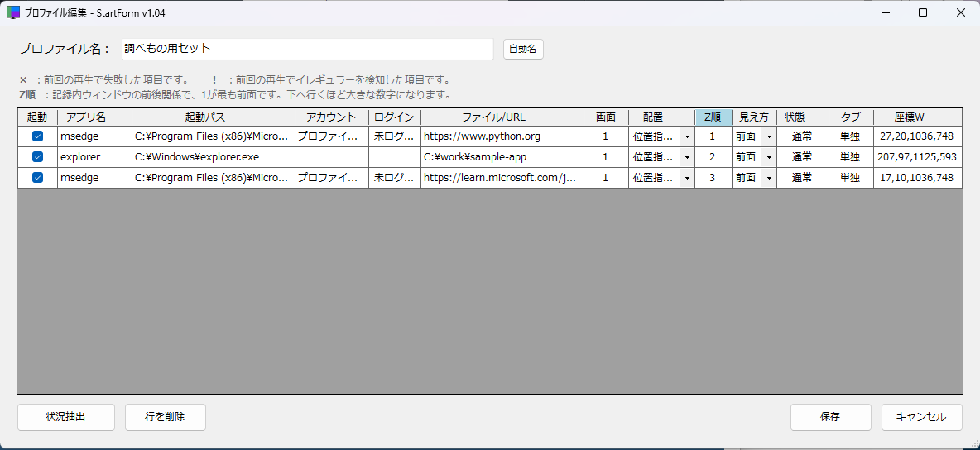Click the プロファイル名 input field
Viewport: 980px width, 450px height.
click(308, 50)
